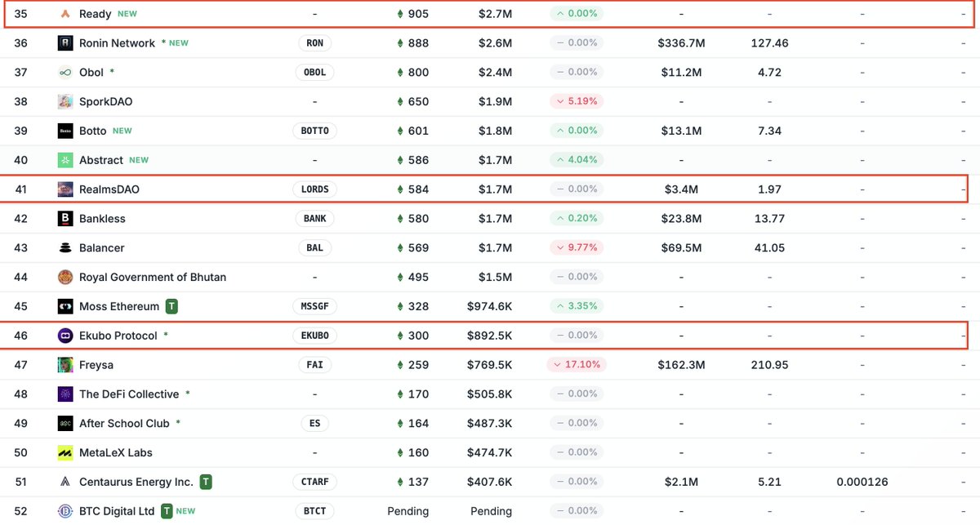Click the Bankless logo icon
The height and width of the screenshot is (525, 980).
pos(65,219)
